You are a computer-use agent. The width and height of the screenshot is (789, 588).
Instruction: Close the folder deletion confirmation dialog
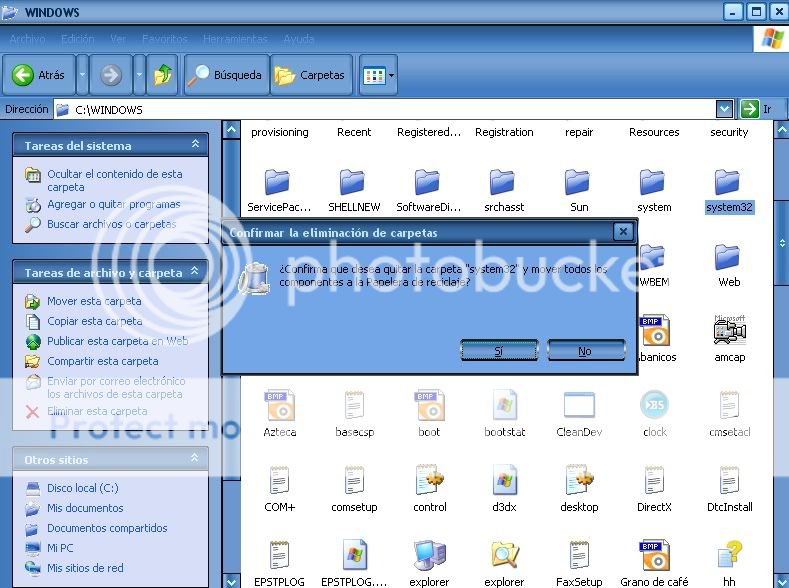(x=622, y=232)
